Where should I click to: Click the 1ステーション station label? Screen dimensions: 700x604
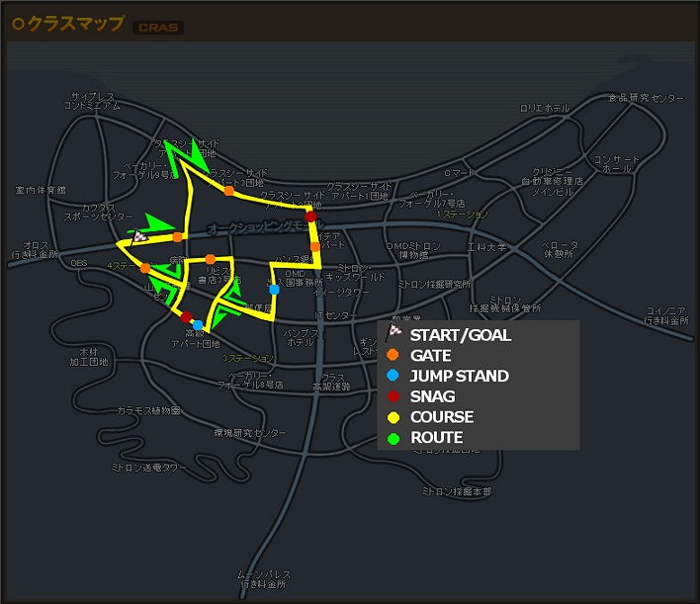[x=463, y=215]
